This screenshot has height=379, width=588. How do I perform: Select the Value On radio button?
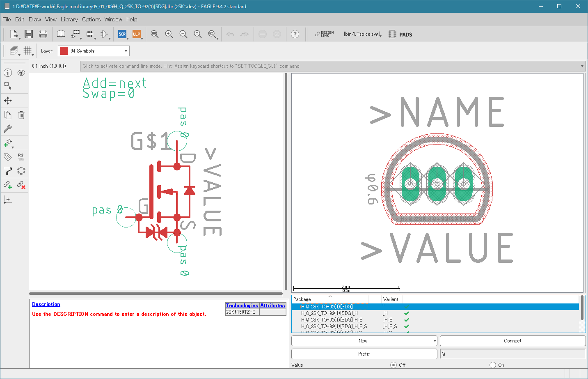(493, 365)
